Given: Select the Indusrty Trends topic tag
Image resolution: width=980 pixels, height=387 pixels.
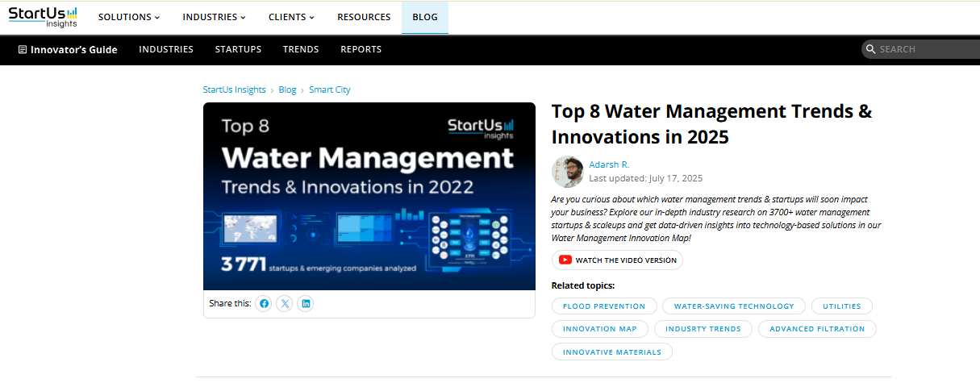Looking at the screenshot, I should [x=703, y=329].
